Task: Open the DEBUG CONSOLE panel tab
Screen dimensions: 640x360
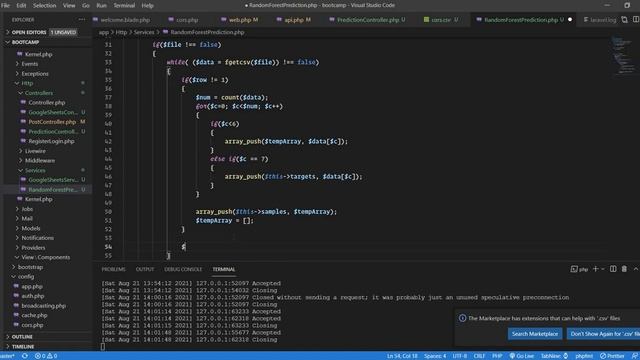Action: [x=183, y=269]
